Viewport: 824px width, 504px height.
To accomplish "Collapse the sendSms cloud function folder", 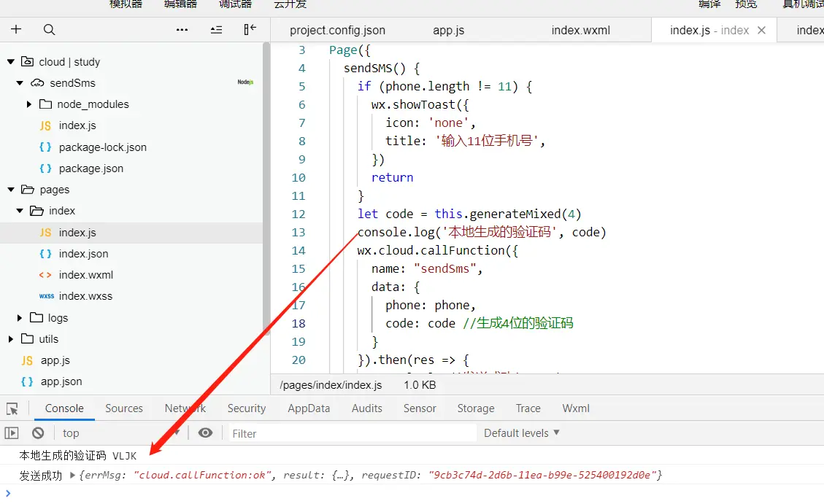I will (20, 83).
